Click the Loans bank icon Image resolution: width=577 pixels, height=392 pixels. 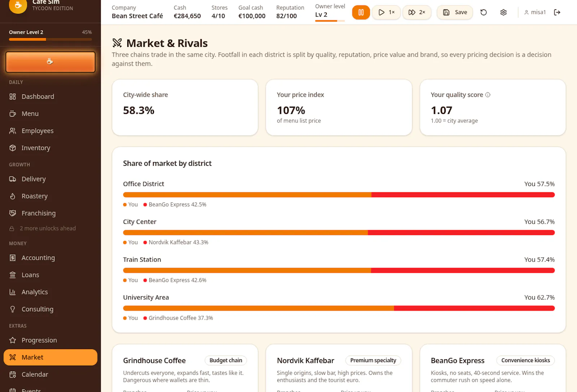(x=13, y=275)
